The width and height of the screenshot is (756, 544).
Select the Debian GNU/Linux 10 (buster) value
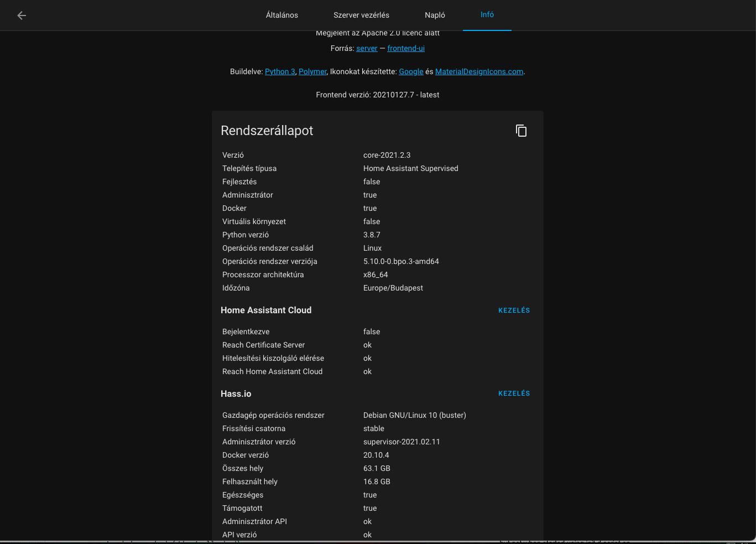(414, 415)
